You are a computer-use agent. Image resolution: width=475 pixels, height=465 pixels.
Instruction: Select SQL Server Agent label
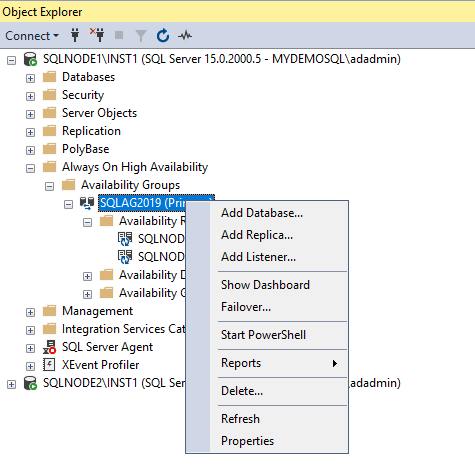(x=107, y=347)
